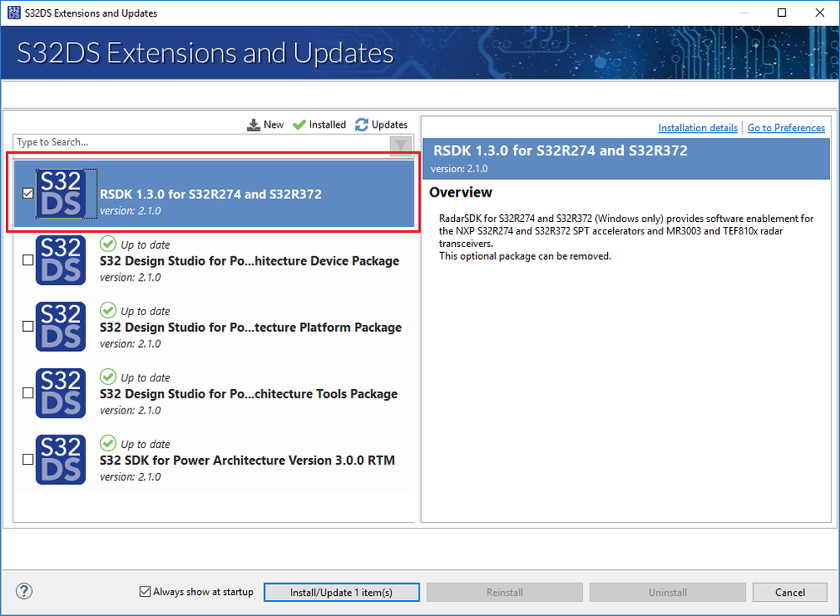
Task: Click the Up to date check icon for Tools Package
Action: click(x=108, y=376)
